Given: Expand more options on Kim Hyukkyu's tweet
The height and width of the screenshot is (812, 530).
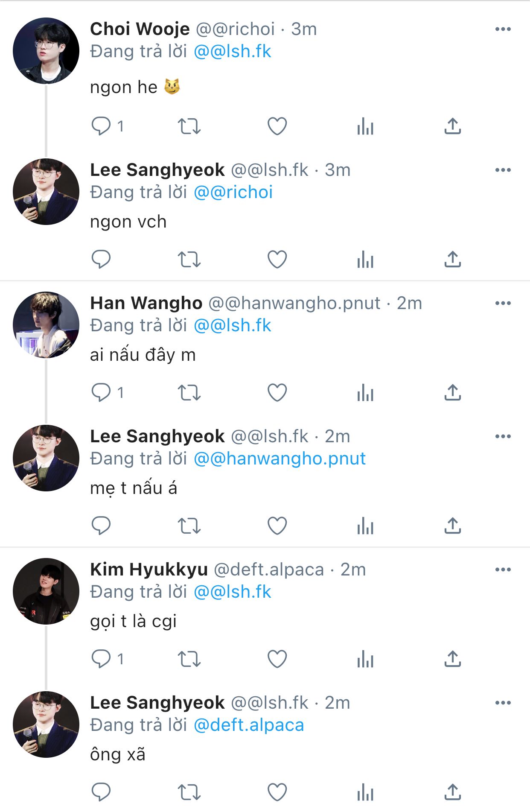Looking at the screenshot, I should coord(503,570).
